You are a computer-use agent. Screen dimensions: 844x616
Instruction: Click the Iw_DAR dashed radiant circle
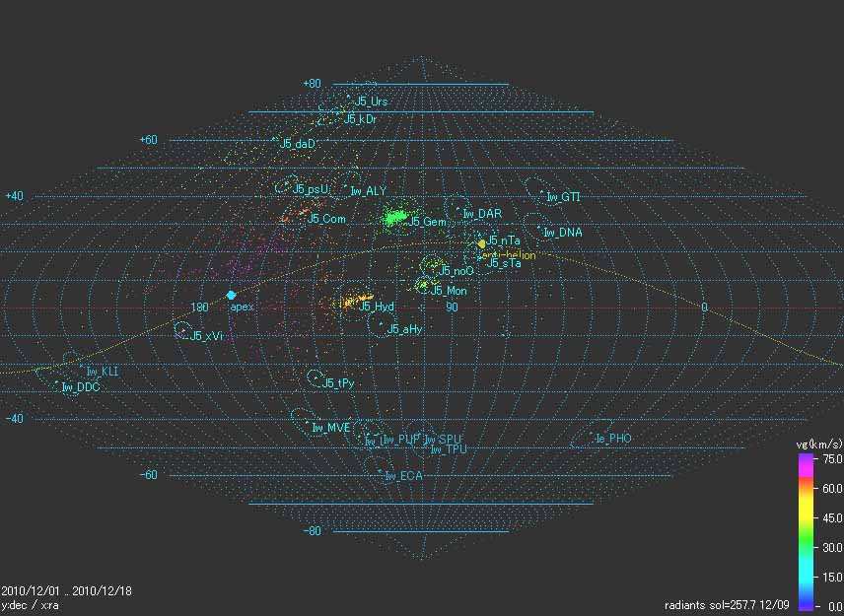tap(455, 209)
